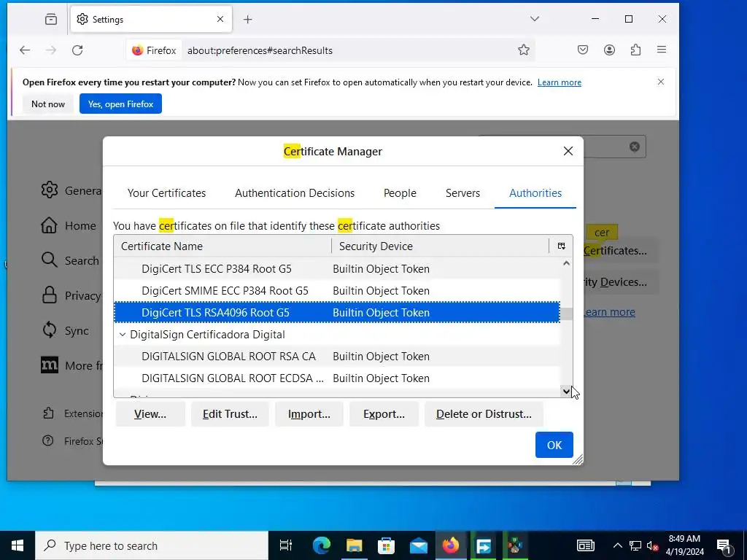This screenshot has width=747, height=560.
Task: Open the clock showing 8:49 AM
Action: pos(684,545)
